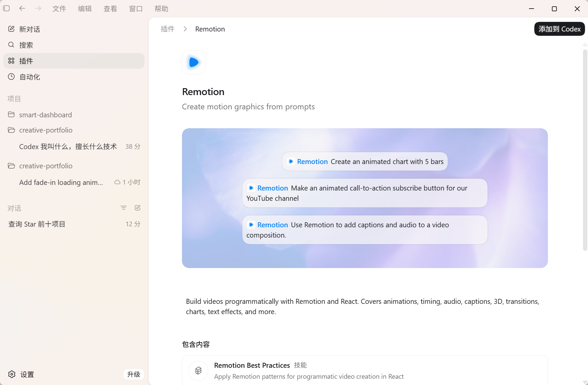Click the Remotion title heading

(203, 92)
